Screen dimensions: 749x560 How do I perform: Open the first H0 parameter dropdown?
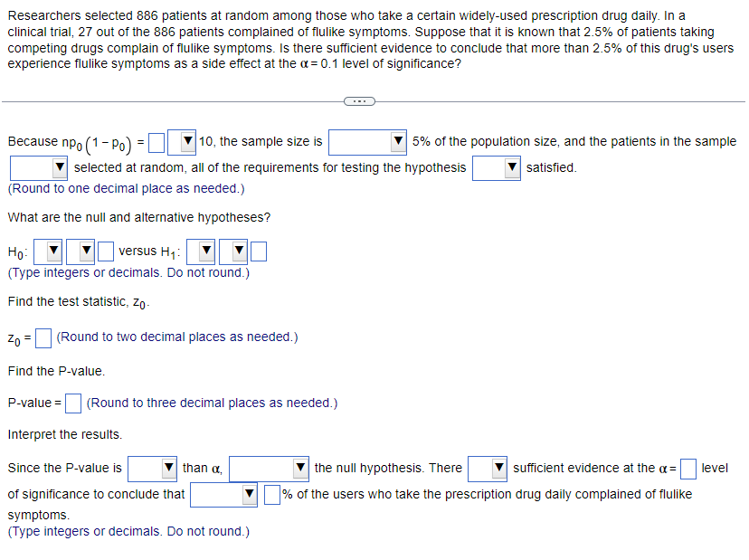point(50,251)
